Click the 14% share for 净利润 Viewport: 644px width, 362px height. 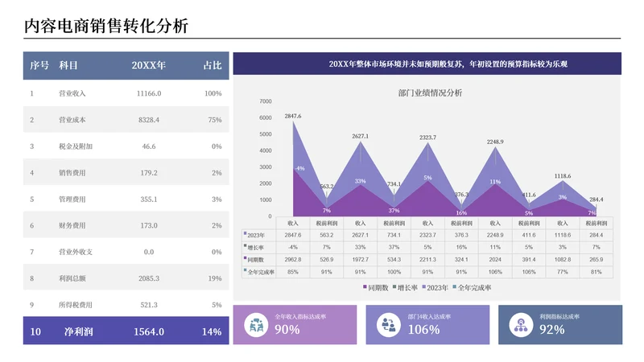click(212, 331)
